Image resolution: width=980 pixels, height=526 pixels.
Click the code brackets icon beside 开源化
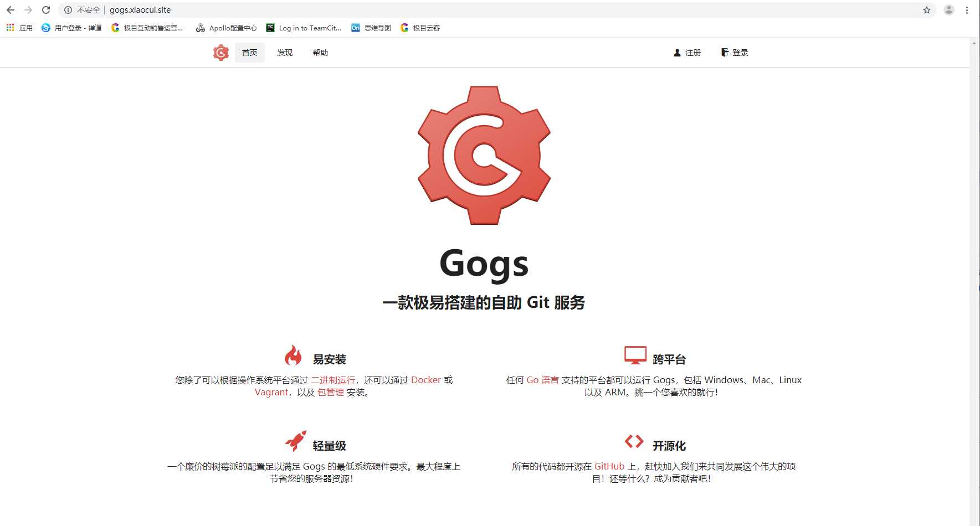pyautogui.click(x=634, y=441)
